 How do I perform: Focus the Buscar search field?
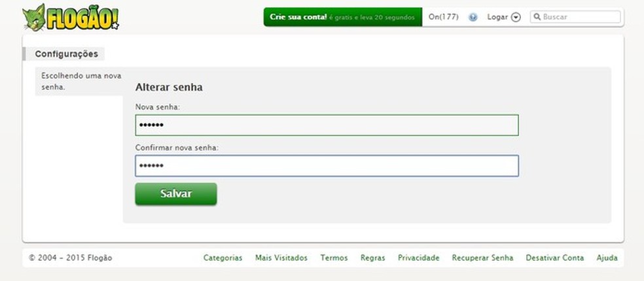pyautogui.click(x=575, y=17)
